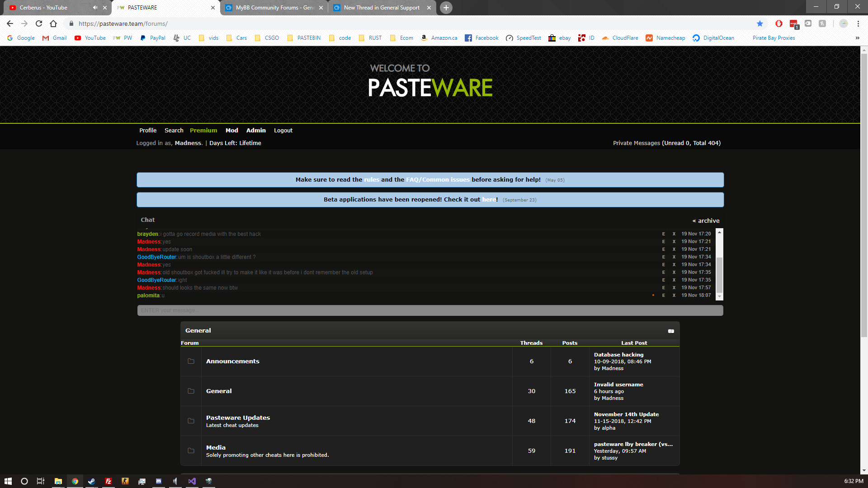Open the Profile menu item

[148, 130]
